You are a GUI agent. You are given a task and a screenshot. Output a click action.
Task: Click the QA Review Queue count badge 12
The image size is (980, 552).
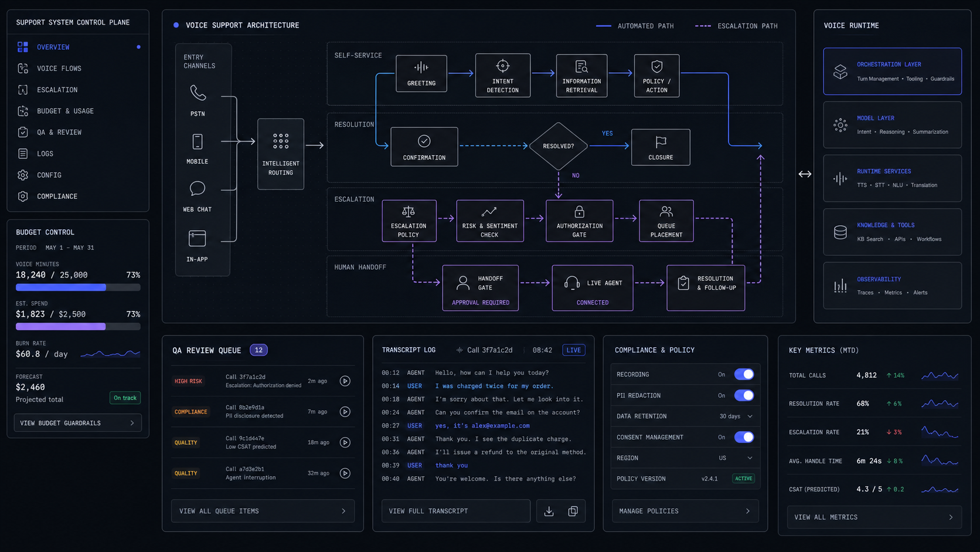coord(258,350)
